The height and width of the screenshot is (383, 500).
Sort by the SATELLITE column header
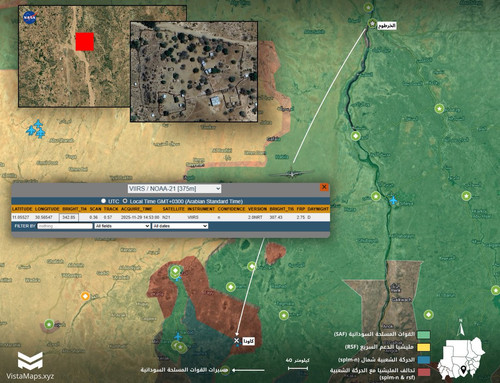click(173, 209)
